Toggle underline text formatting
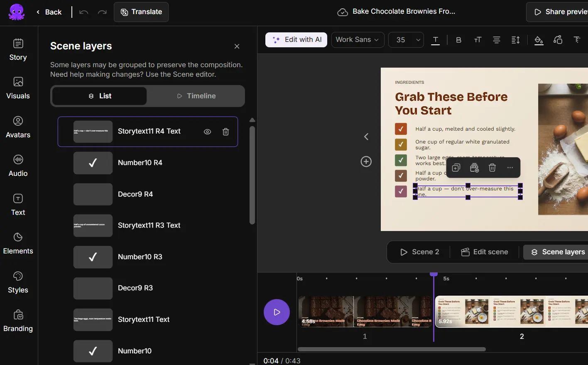588x365 pixels. pyautogui.click(x=436, y=40)
